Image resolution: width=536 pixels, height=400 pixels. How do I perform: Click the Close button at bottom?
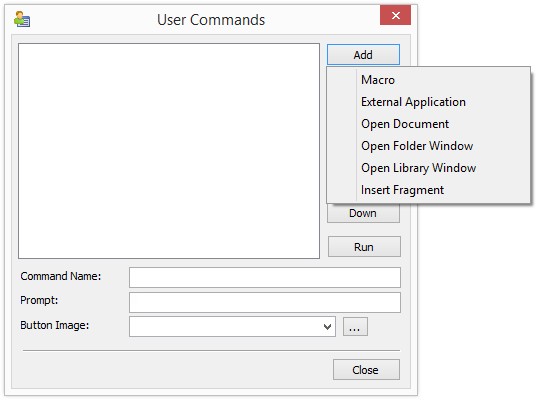pos(366,370)
